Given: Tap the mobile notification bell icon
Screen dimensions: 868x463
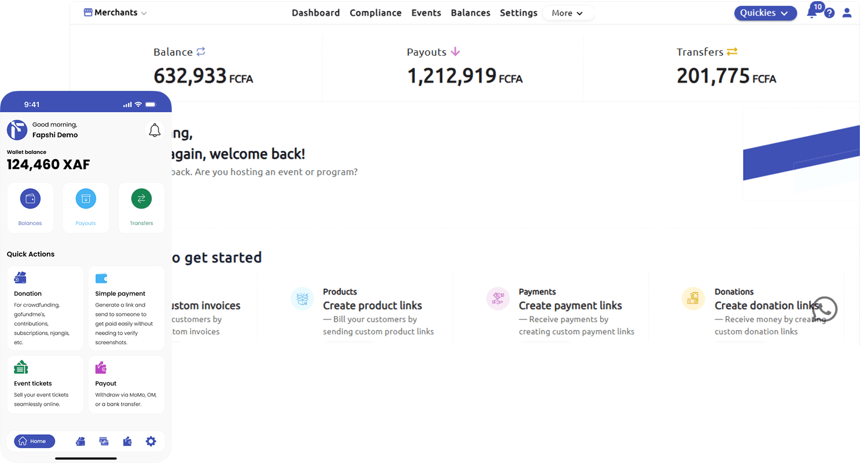Looking at the screenshot, I should click(x=155, y=130).
